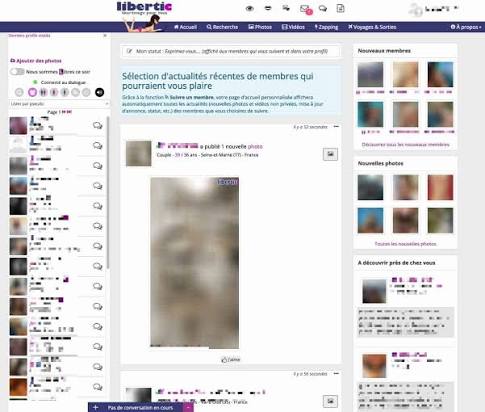485x412 pixels.
Task: Toggle Nous sommes libres ce soir switch
Action: (x=17, y=72)
